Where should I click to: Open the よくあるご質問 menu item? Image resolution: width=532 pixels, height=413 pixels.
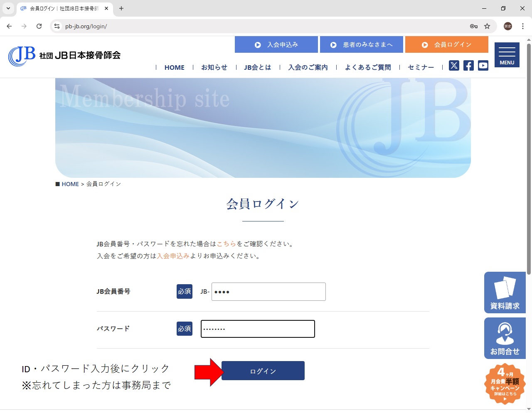click(x=368, y=67)
